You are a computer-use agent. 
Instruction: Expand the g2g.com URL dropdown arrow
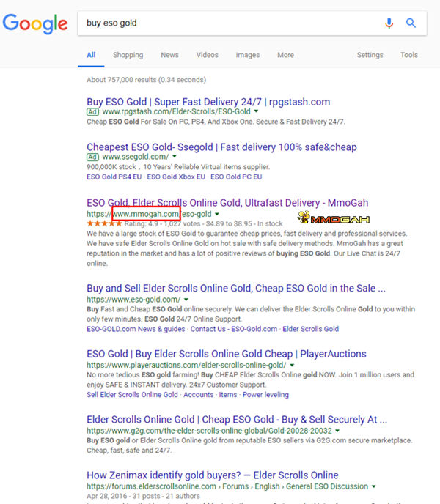click(x=337, y=431)
